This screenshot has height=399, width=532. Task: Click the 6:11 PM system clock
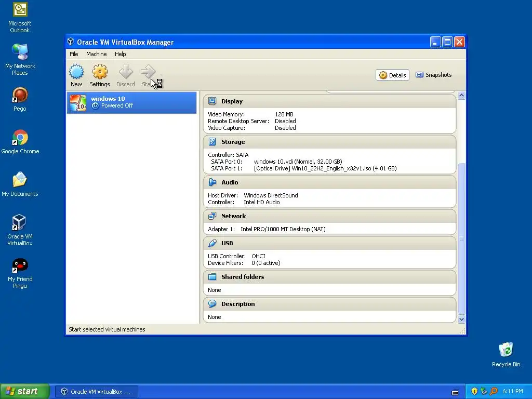(x=513, y=392)
